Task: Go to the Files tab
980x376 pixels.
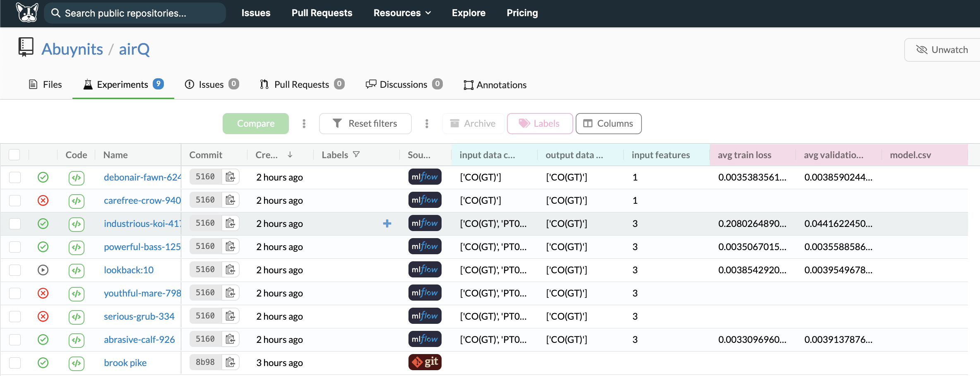Action: coord(45,84)
